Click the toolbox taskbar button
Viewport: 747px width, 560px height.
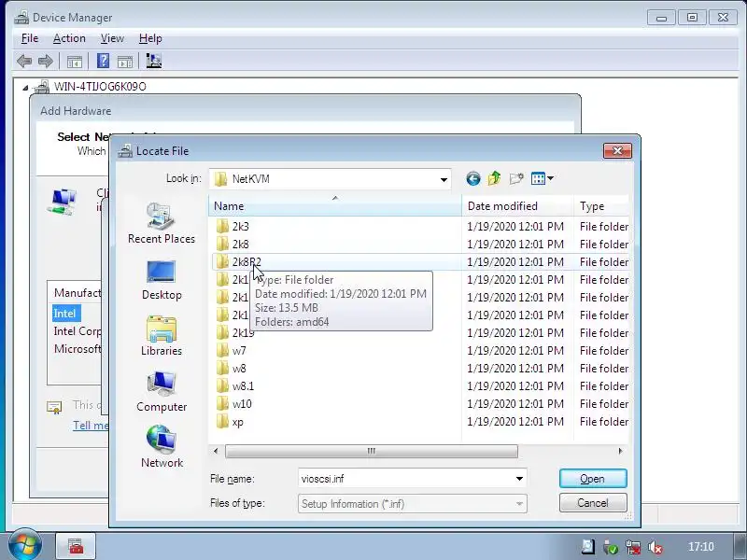click(x=77, y=546)
